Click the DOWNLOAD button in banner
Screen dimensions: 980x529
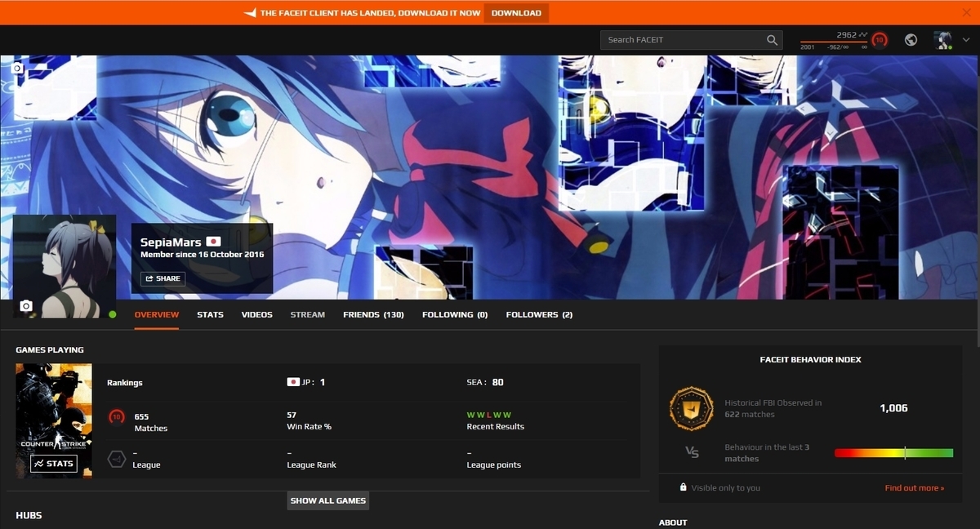coord(516,13)
